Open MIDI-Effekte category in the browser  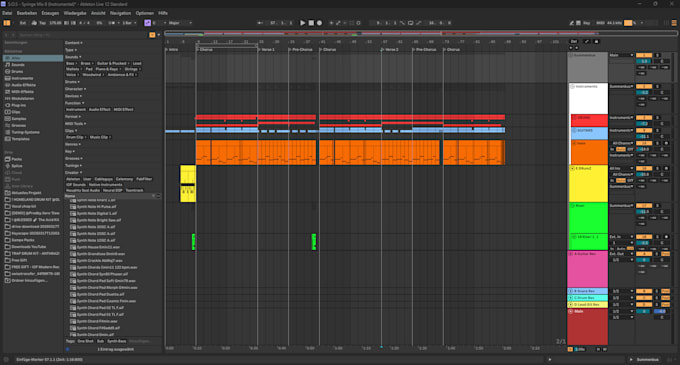(23, 92)
